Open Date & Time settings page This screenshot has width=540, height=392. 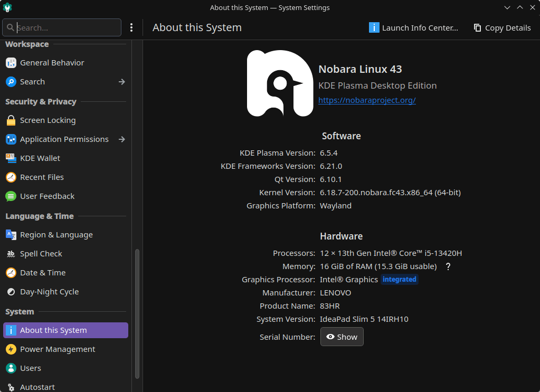tap(43, 273)
